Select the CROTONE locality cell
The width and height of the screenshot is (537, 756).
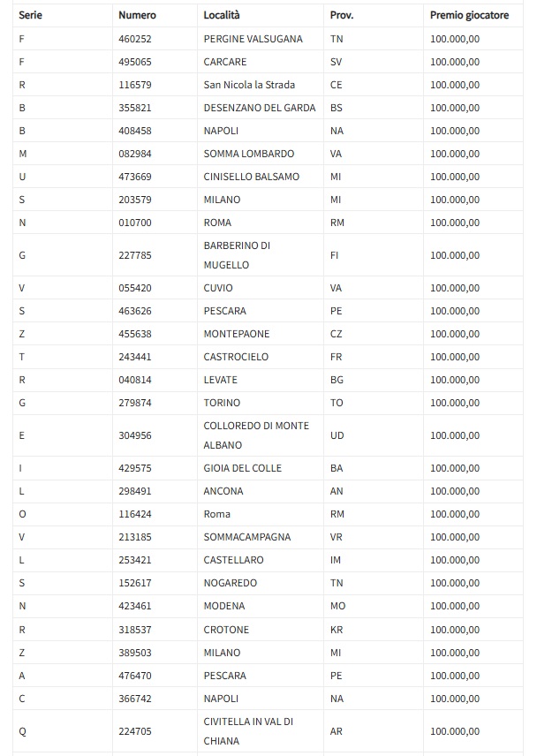tap(226, 630)
